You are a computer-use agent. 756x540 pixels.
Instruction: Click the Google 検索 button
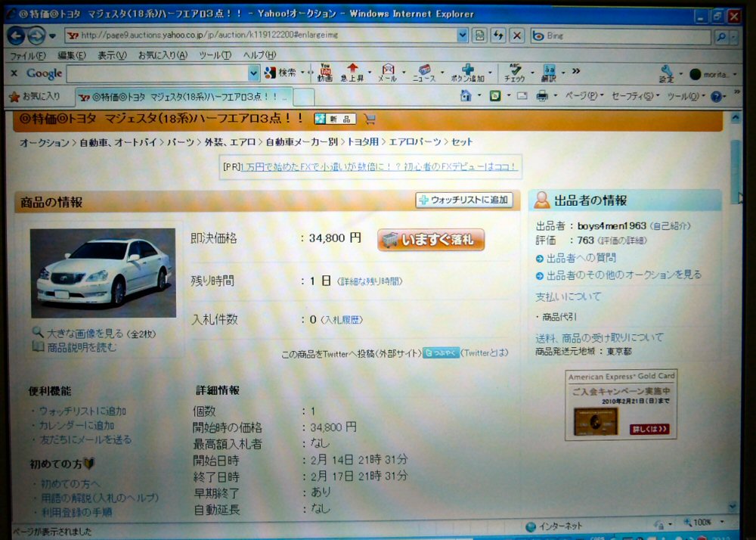tap(280, 73)
